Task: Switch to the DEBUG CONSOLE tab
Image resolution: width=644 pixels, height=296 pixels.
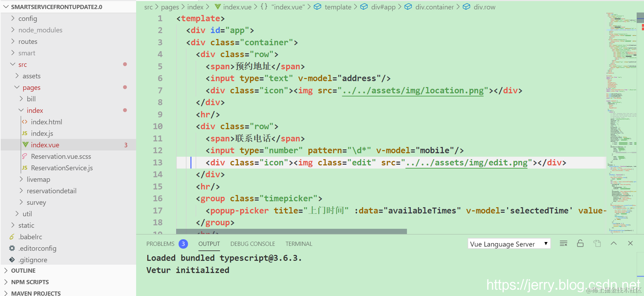Action: (253, 244)
